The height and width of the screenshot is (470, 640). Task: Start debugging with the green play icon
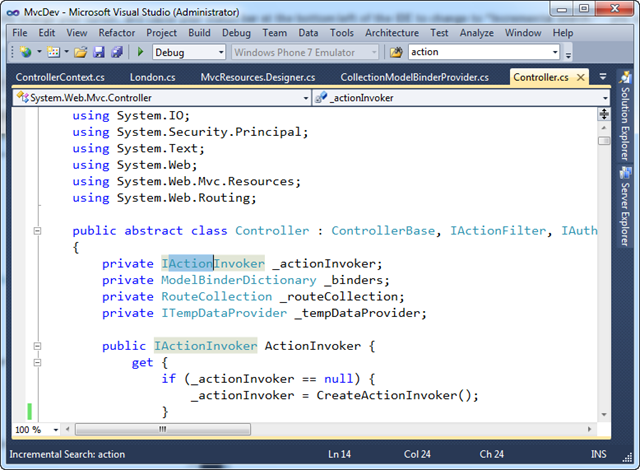click(x=140, y=52)
